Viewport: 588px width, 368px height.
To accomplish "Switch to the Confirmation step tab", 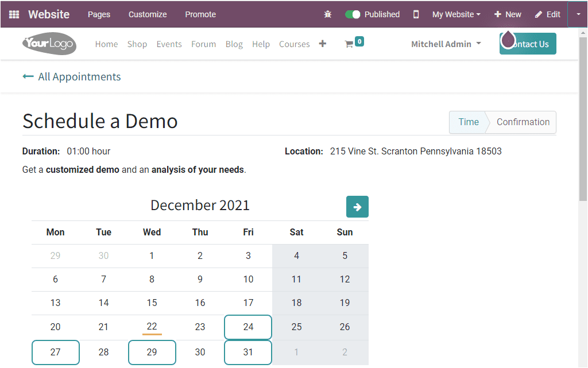I will [521, 122].
